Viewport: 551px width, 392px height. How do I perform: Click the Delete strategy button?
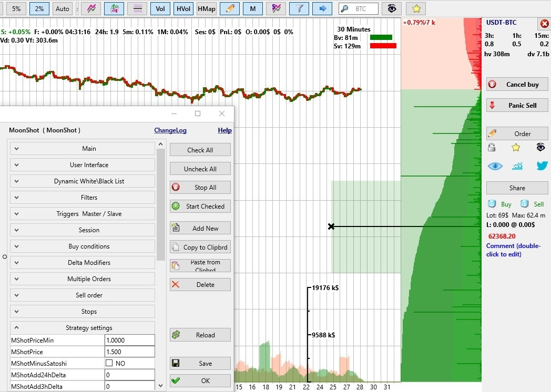[x=200, y=284]
